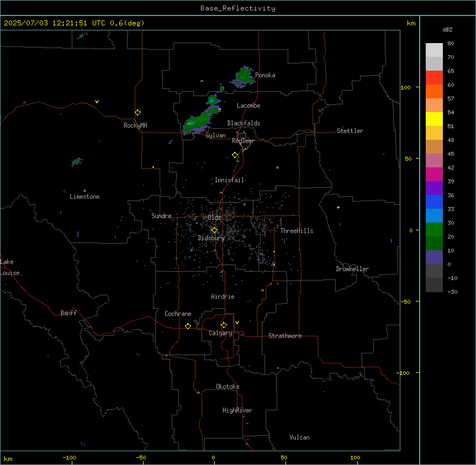This screenshot has width=476, height=465.
Task: Click the dBZ legend heading
Action: click(447, 30)
